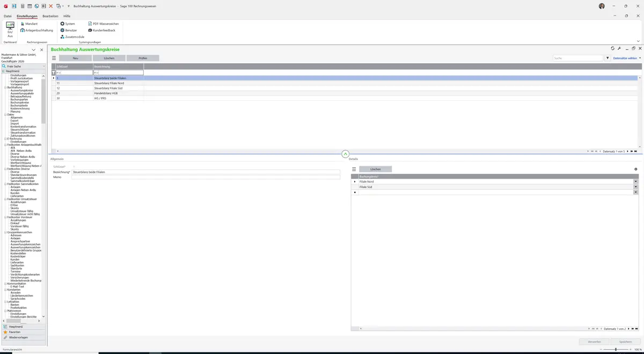Click the wrench icon in the Auswertungskreise header

(x=619, y=48)
